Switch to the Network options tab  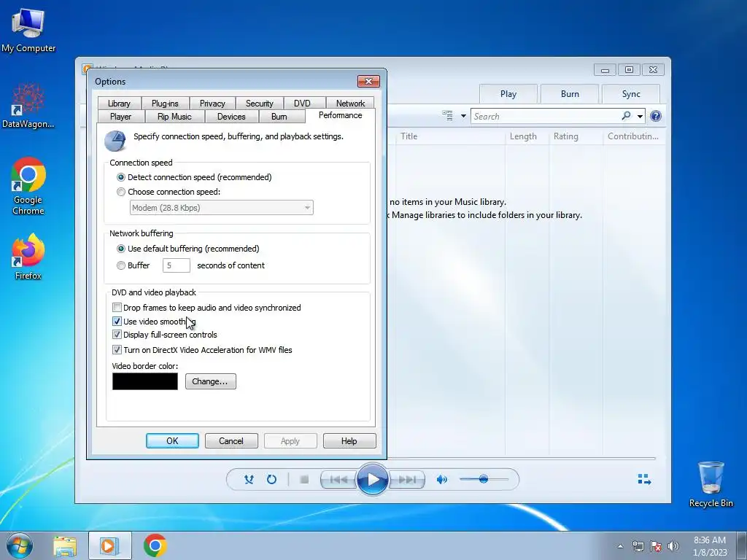coord(350,104)
